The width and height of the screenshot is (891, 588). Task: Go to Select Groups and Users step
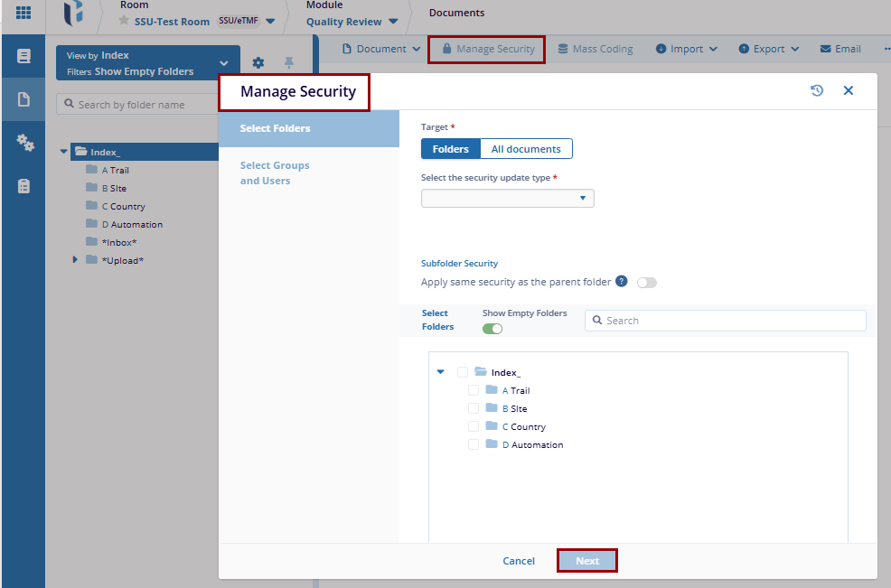tap(275, 173)
